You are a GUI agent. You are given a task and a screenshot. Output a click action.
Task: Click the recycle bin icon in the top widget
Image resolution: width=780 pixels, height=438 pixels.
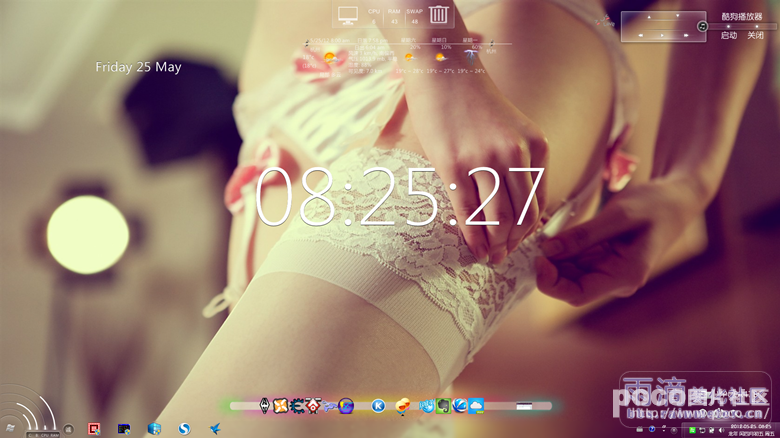pyautogui.click(x=438, y=14)
